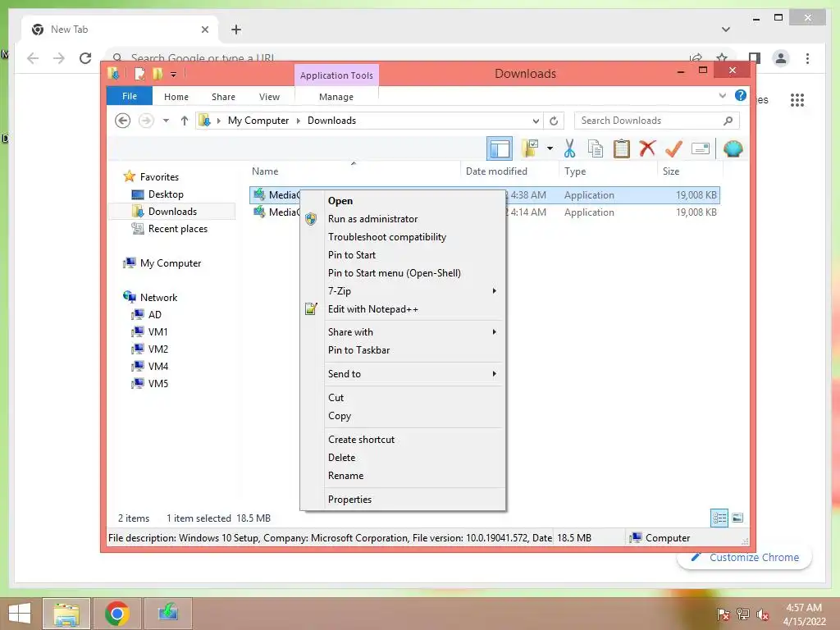Sort by the Name column header
The width and height of the screenshot is (840, 630).
354,171
